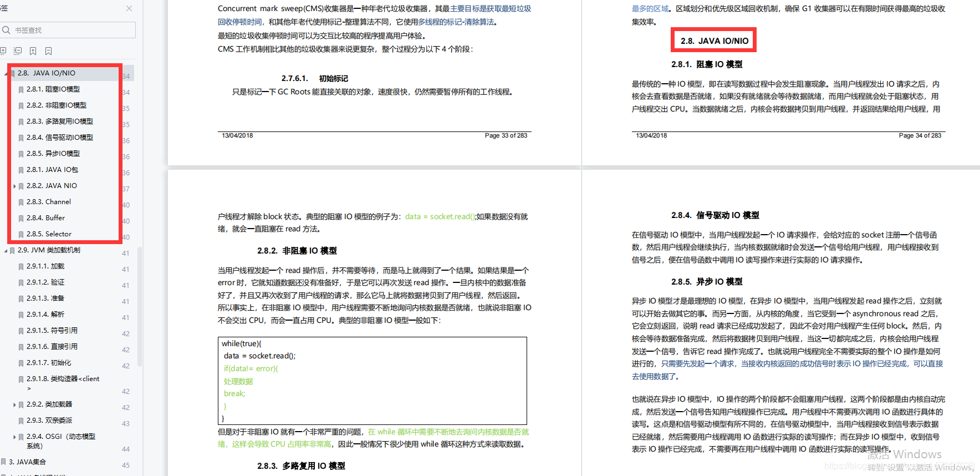Click the Page 34 of 283 footer
The height and width of the screenshot is (476, 980).
click(920, 135)
